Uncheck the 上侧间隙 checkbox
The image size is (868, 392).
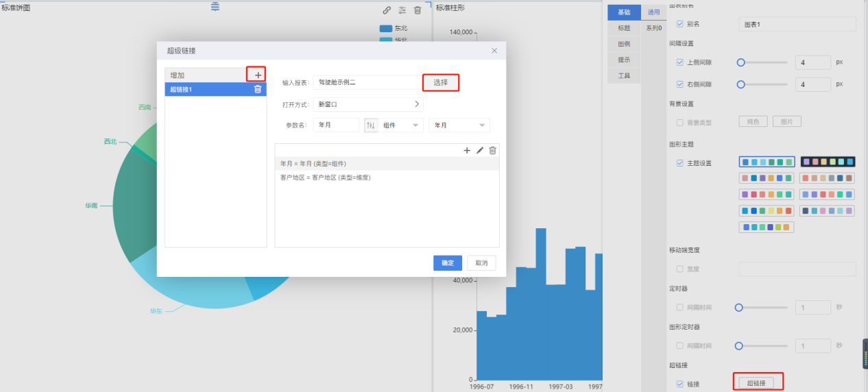(x=680, y=62)
